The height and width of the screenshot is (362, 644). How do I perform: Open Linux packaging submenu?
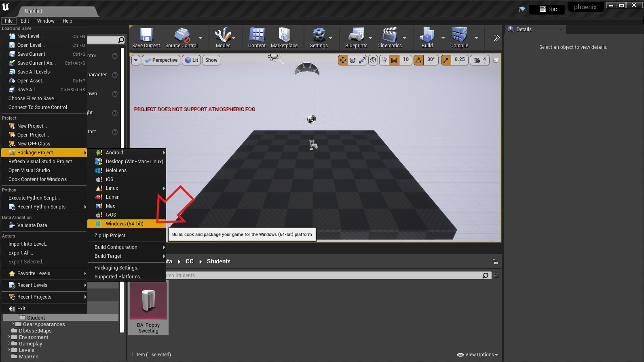[127, 188]
